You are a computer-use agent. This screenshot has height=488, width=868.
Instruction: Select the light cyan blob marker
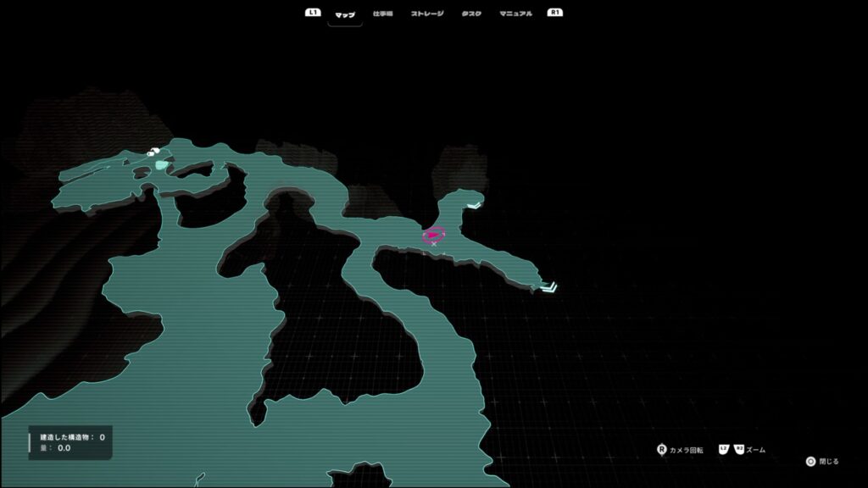tap(161, 164)
